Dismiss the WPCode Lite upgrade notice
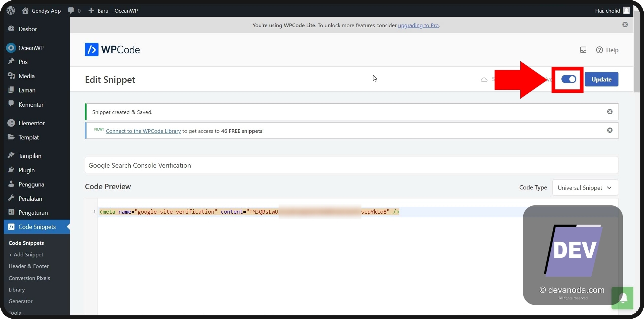This screenshot has width=644, height=319. pos(625,25)
